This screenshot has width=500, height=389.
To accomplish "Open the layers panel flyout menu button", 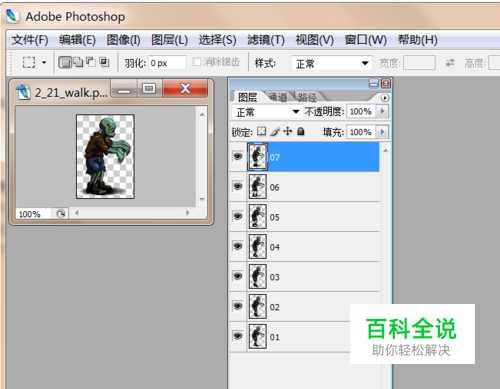I will coord(385,98).
